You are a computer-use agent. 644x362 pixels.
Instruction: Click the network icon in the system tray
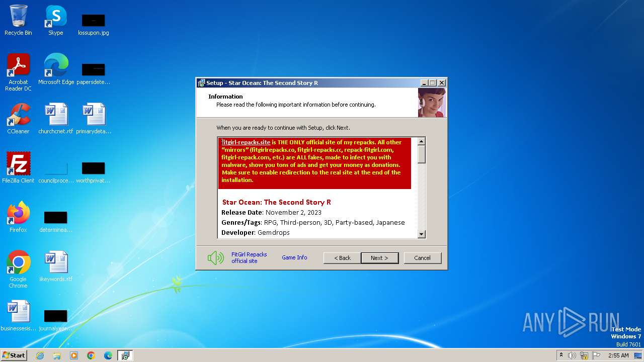pyautogui.click(x=584, y=355)
